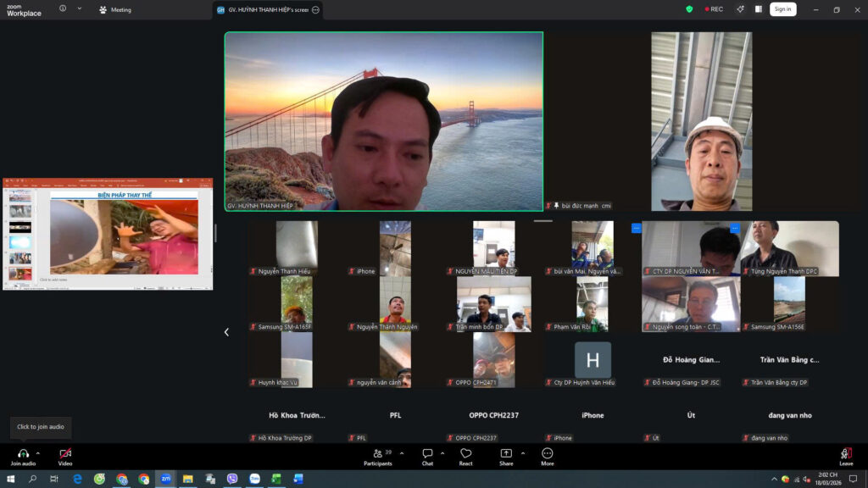Open the More options icon

(548, 454)
